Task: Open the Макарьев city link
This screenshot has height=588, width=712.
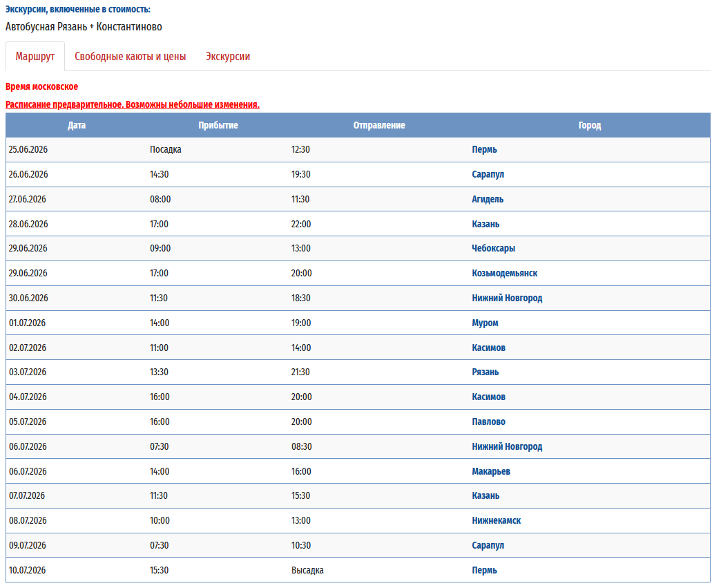Action: tap(491, 472)
